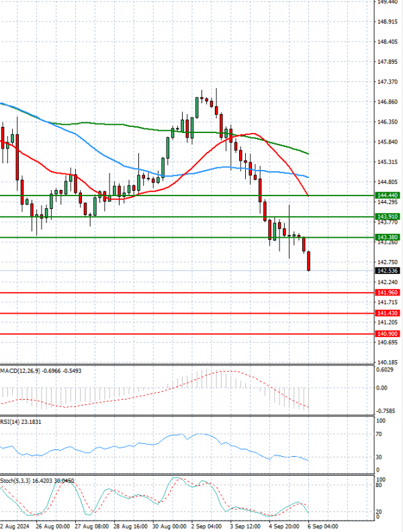Image resolution: width=403 pixels, height=532 pixels.
Task: Click the current price label 142.536
Action: pyautogui.click(x=386, y=271)
